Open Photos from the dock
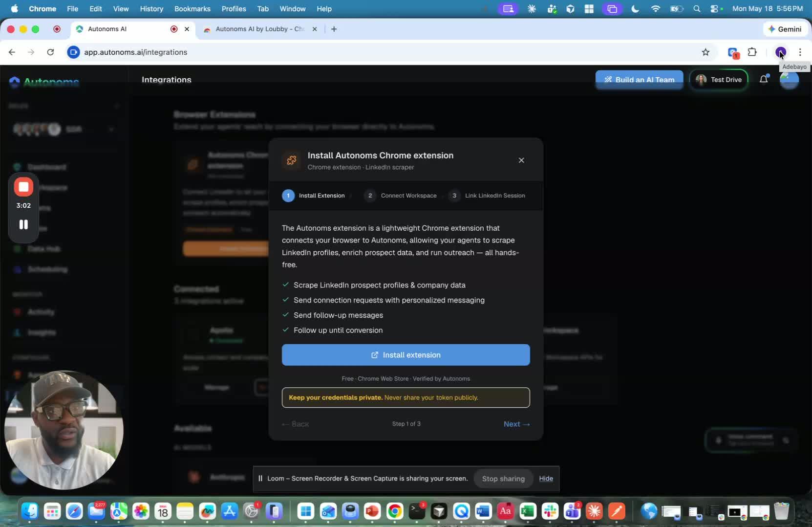 (141, 511)
